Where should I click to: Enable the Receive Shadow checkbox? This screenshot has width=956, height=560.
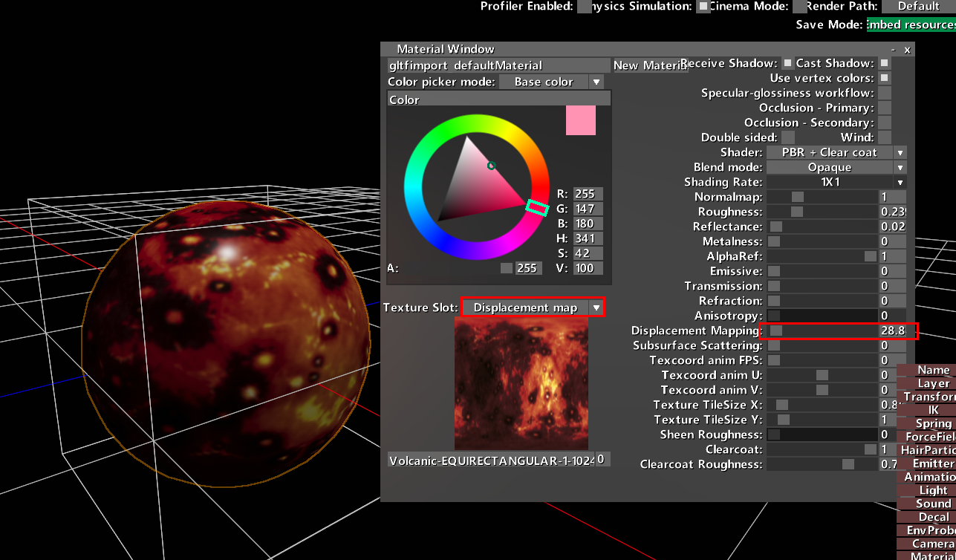[789, 63]
